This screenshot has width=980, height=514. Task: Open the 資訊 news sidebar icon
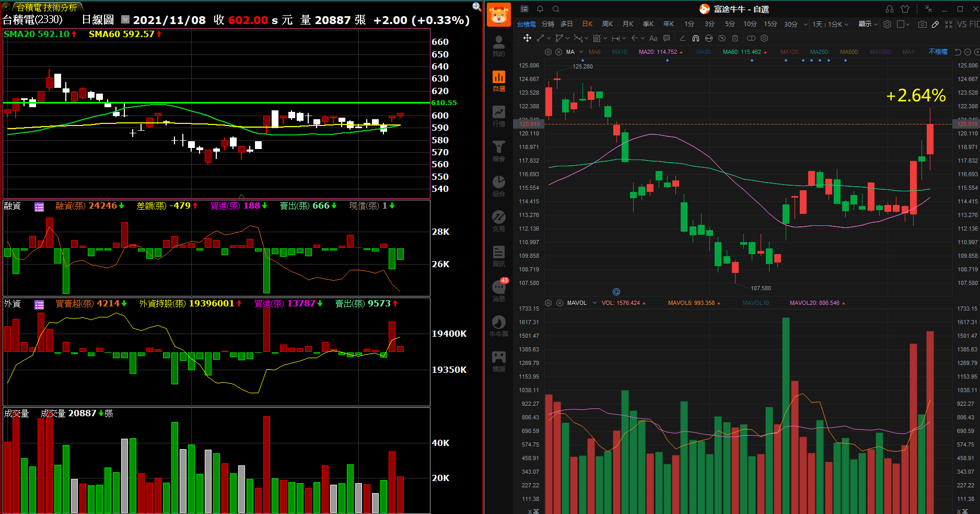coord(499,256)
